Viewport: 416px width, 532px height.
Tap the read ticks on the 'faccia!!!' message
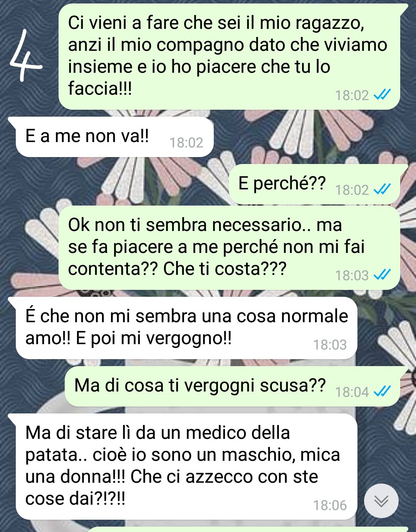pyautogui.click(x=382, y=94)
